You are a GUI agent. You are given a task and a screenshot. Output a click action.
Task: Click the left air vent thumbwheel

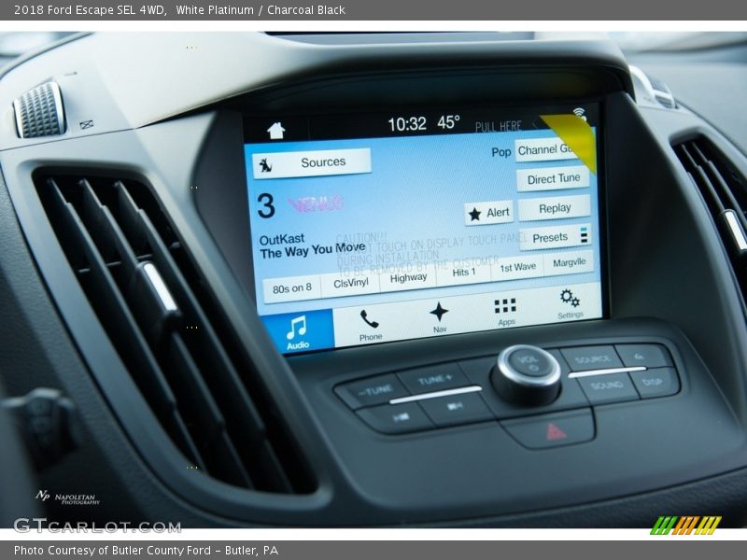pos(39,110)
